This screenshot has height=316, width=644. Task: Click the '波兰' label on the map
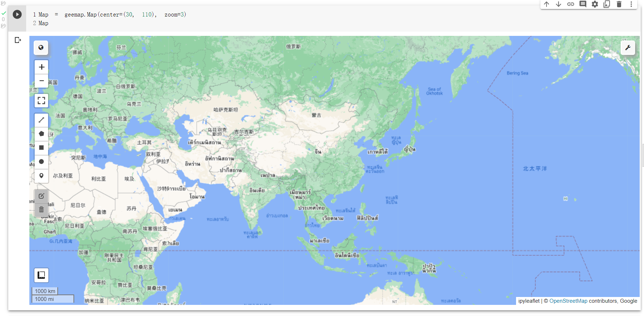pos(102,91)
